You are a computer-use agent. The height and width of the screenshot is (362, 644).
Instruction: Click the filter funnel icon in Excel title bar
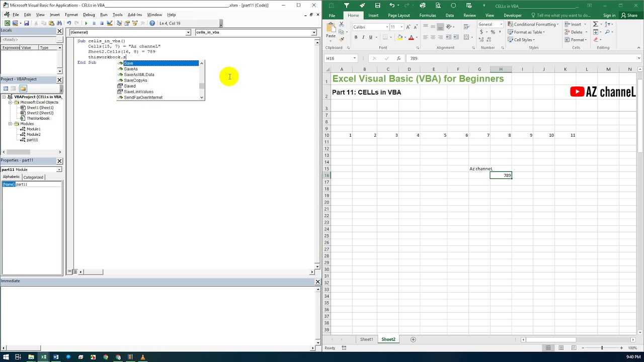[346, 6]
